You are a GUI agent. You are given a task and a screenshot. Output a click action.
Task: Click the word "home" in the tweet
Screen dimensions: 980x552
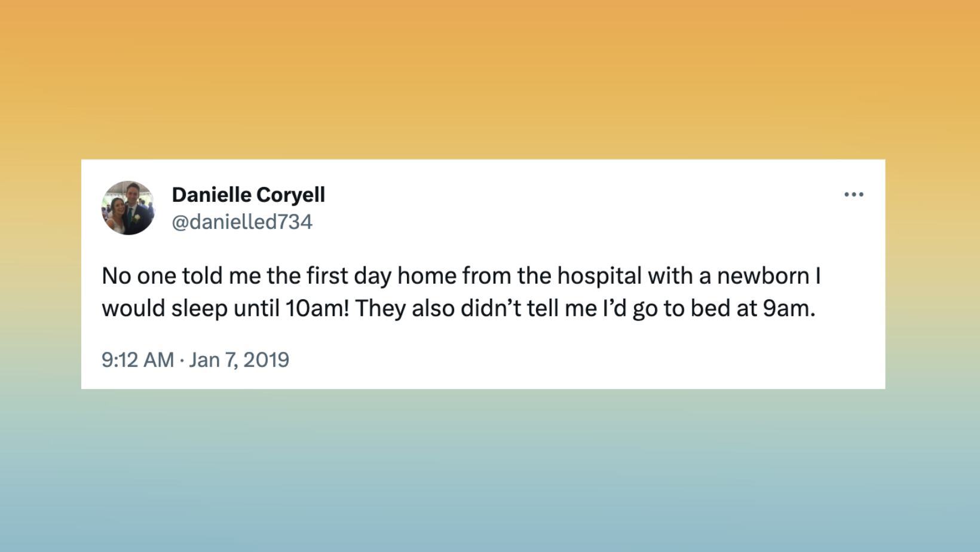[427, 276]
